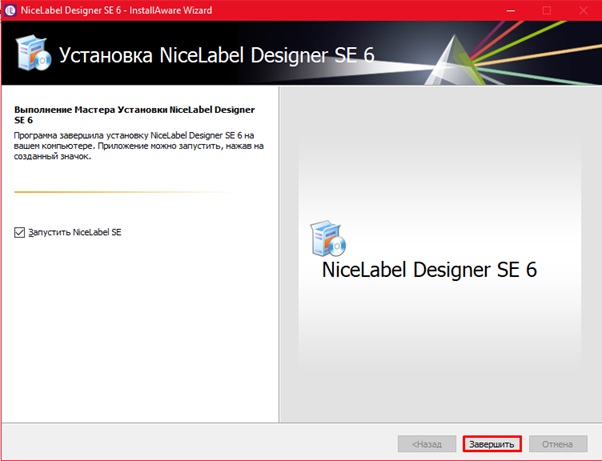Click the maximize button in title bar

547,10
